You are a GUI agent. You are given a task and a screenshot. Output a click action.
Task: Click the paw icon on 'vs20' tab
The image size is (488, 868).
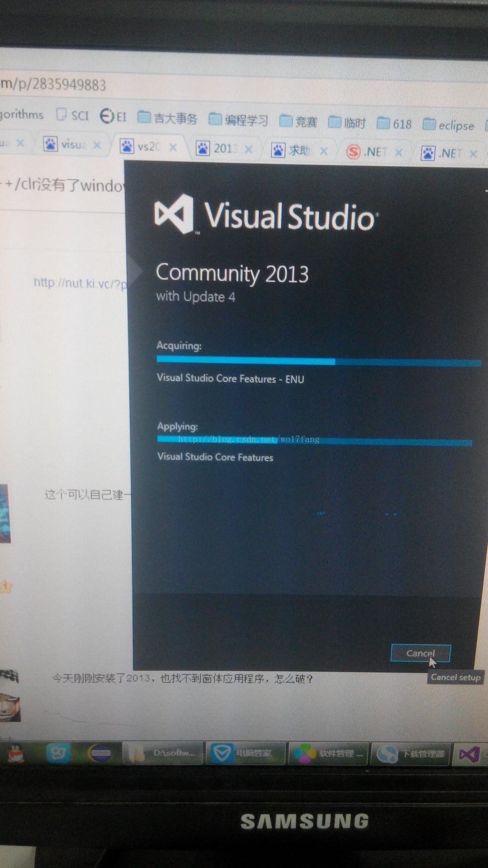tap(127, 146)
